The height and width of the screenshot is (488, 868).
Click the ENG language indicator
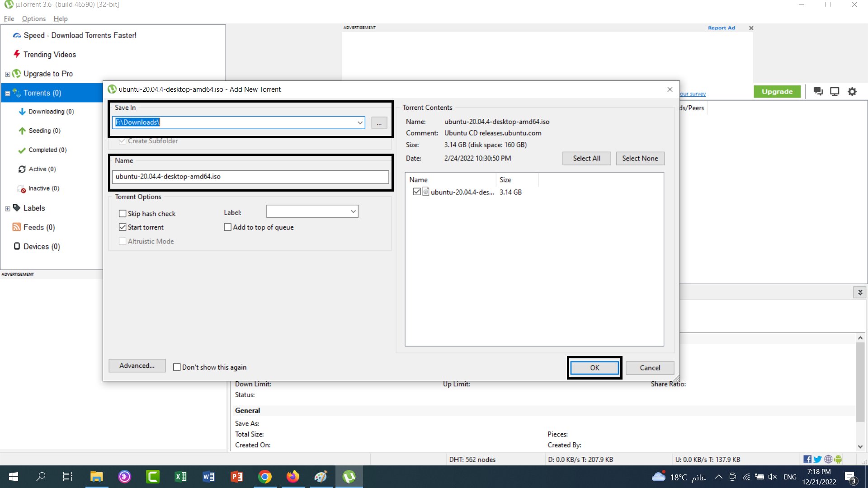(x=790, y=477)
